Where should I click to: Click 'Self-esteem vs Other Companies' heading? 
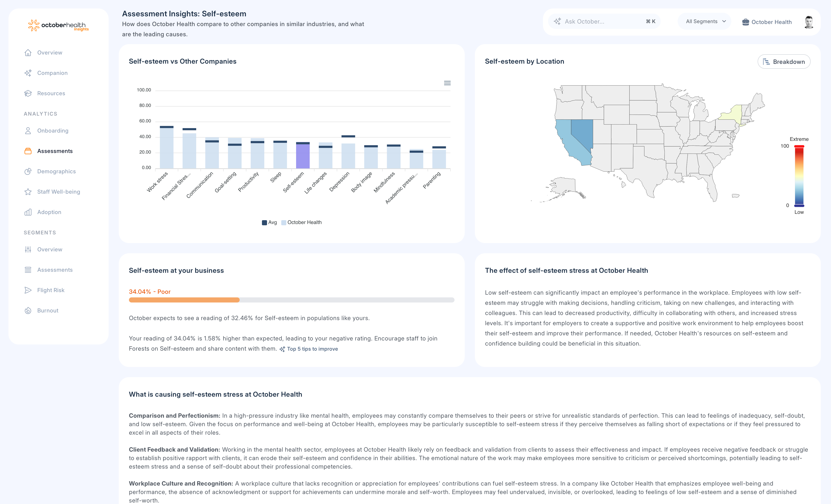[182, 61]
